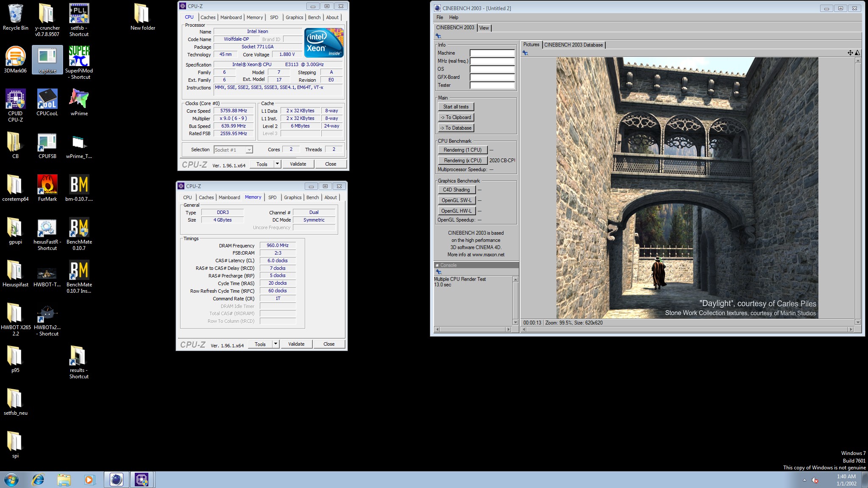Click the Machine input field
868x488 pixels.
coord(492,53)
